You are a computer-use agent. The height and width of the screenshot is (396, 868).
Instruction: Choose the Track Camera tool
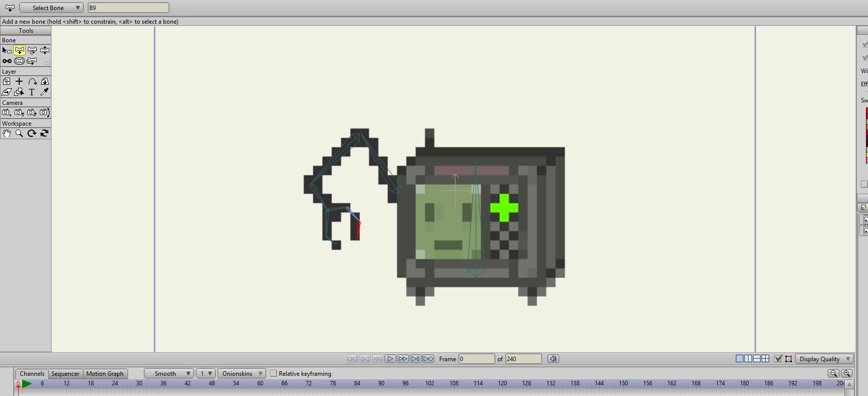pyautogui.click(x=7, y=112)
